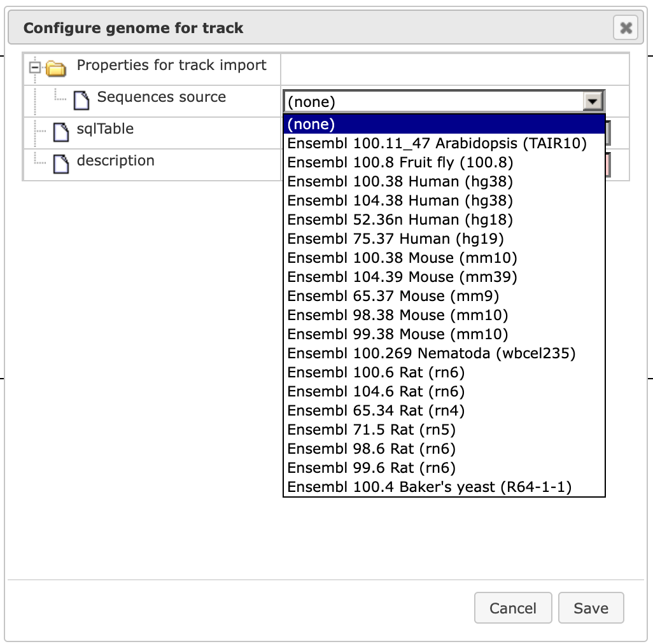Click the yellow folder icon for track import properties

(x=56, y=68)
